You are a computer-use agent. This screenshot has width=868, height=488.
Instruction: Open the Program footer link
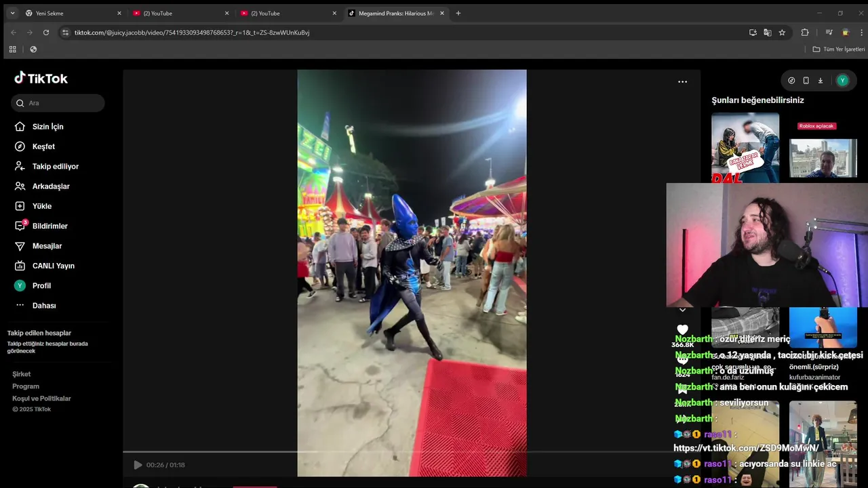26,386
